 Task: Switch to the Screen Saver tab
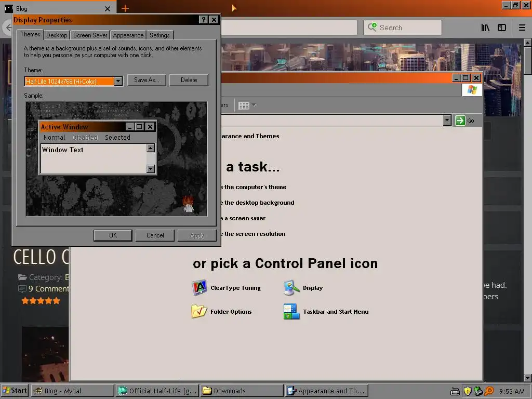(90, 35)
